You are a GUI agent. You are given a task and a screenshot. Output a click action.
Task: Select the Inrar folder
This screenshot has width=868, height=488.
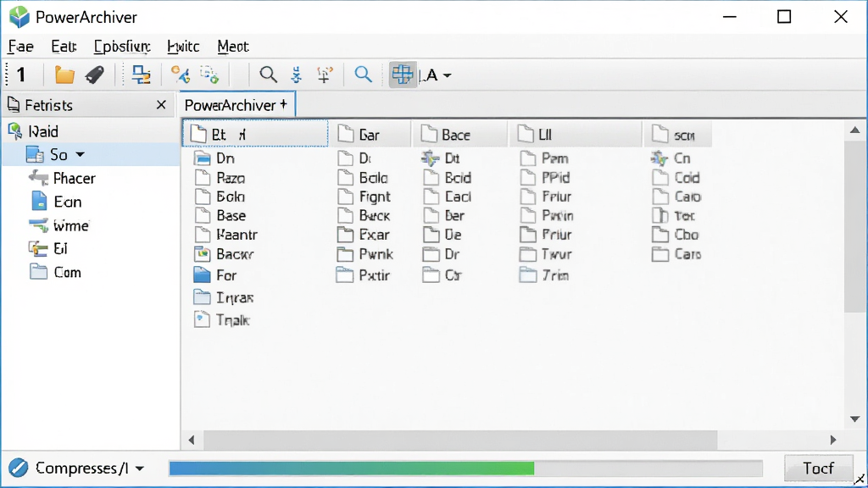pyautogui.click(x=224, y=297)
